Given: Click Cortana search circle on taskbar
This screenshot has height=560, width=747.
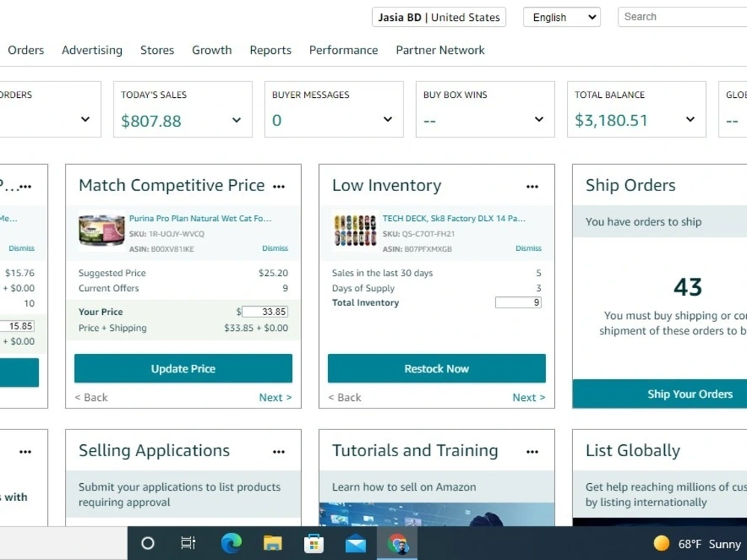Looking at the screenshot, I should click(x=148, y=543).
